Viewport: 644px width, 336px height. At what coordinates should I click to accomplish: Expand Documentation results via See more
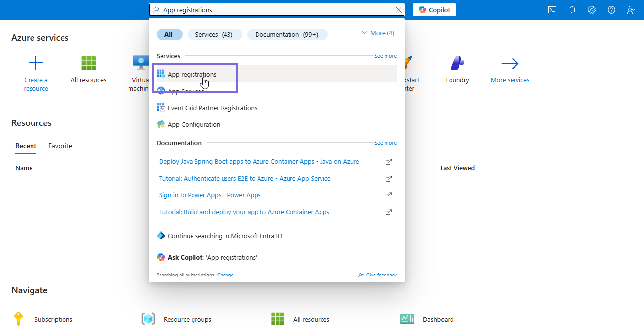tap(385, 143)
